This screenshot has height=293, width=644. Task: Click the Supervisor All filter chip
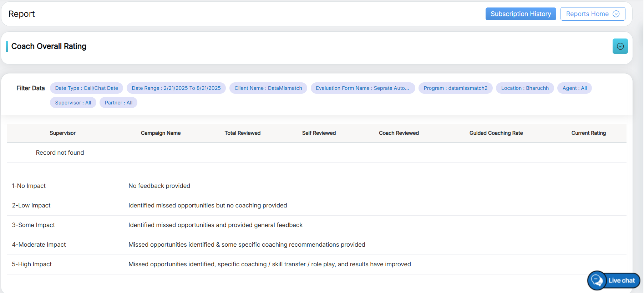[73, 103]
